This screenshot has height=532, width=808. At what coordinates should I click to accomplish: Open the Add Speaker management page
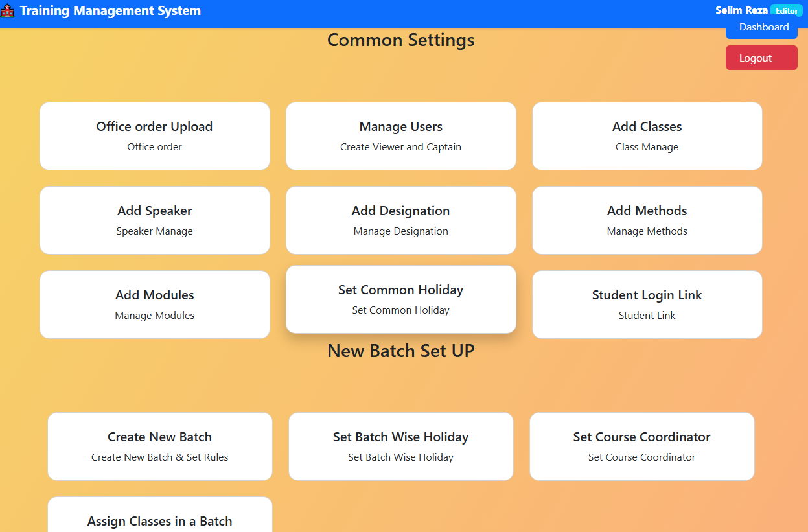click(x=154, y=220)
